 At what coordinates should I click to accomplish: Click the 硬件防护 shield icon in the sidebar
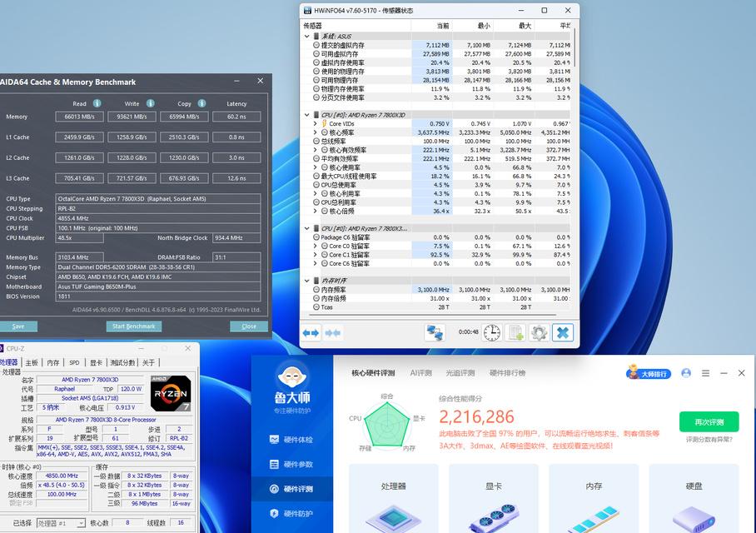coord(274,513)
